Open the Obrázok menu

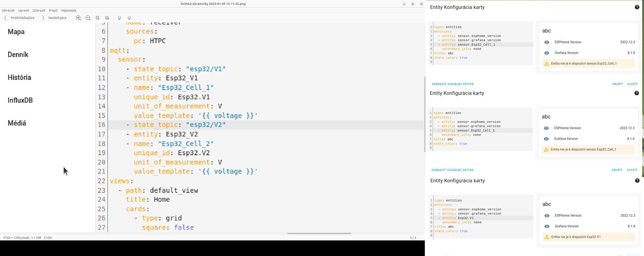point(8,10)
